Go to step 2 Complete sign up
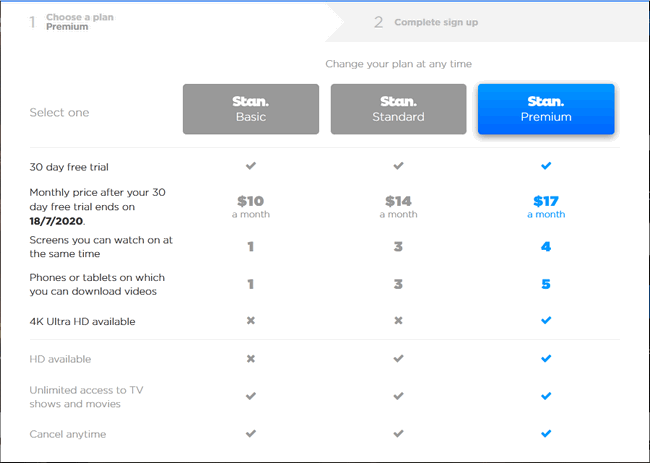The height and width of the screenshot is (463, 650). tap(436, 22)
